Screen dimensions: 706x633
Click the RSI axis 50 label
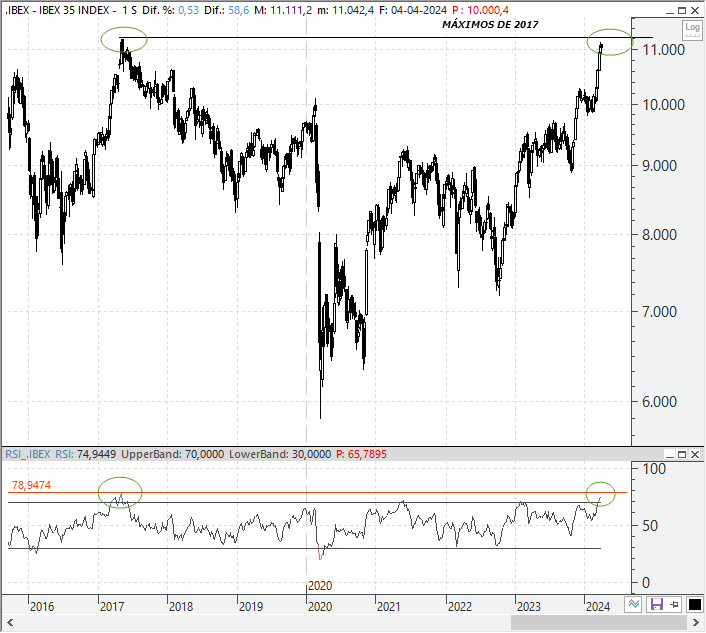[650, 526]
